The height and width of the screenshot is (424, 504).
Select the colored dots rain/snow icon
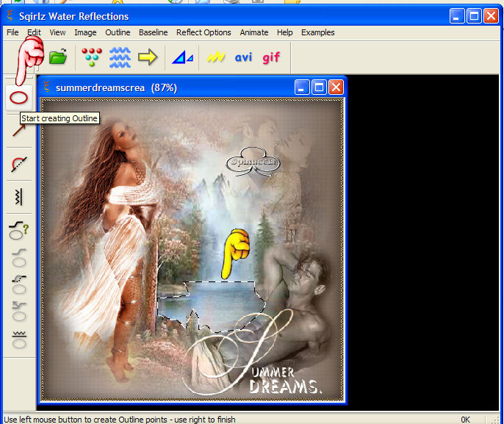coord(92,57)
